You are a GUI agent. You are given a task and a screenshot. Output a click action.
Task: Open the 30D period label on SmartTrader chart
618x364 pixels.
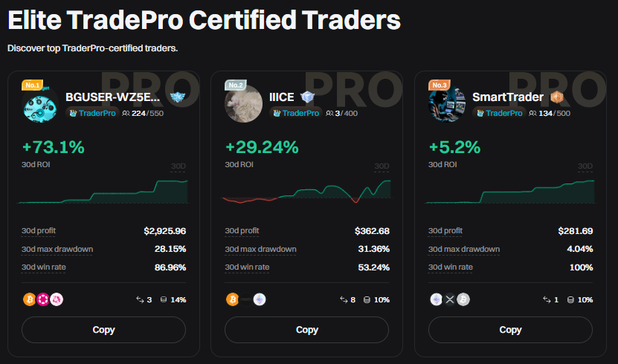pos(585,166)
